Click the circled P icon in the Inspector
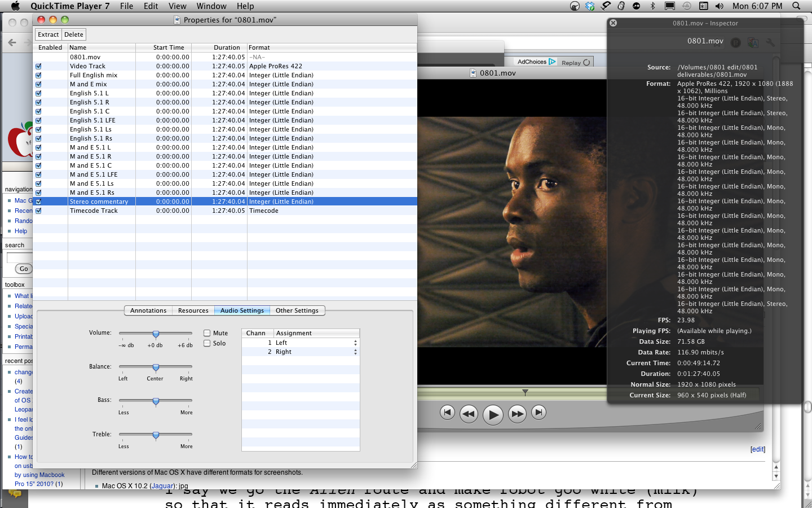 pos(735,42)
